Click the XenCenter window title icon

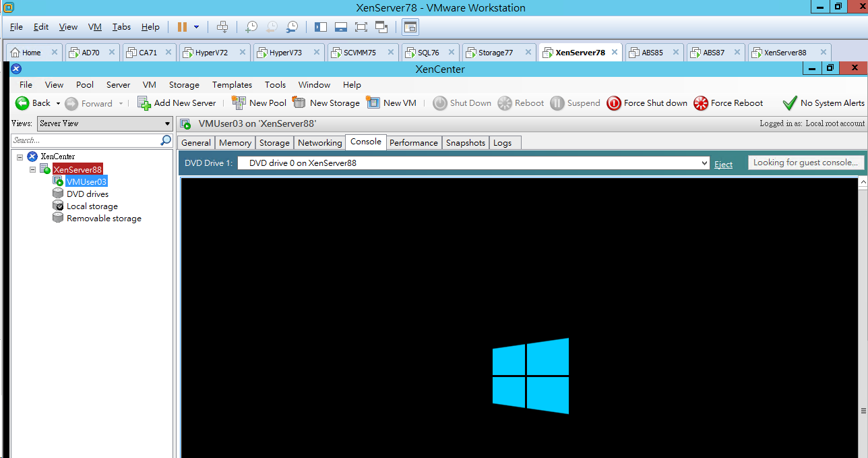17,68
